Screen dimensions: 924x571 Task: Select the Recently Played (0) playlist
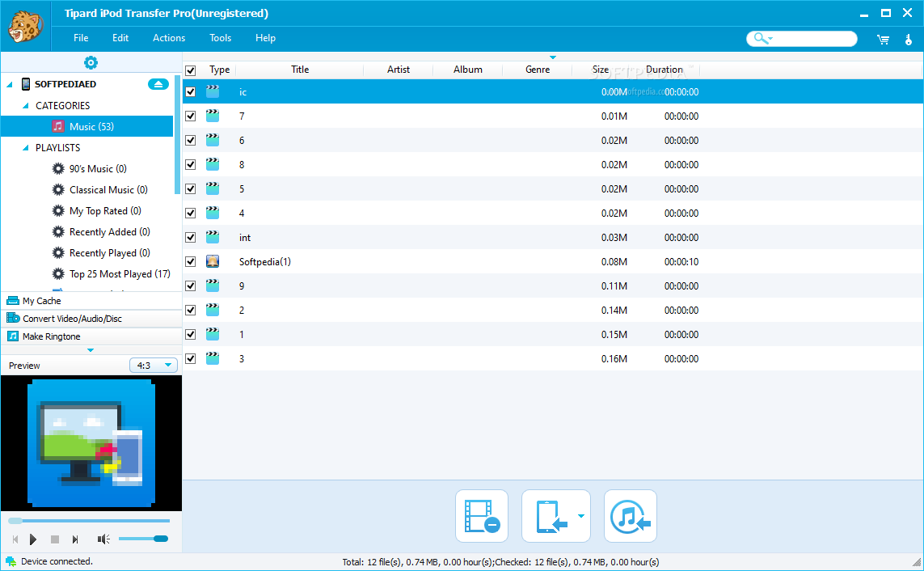(110, 253)
